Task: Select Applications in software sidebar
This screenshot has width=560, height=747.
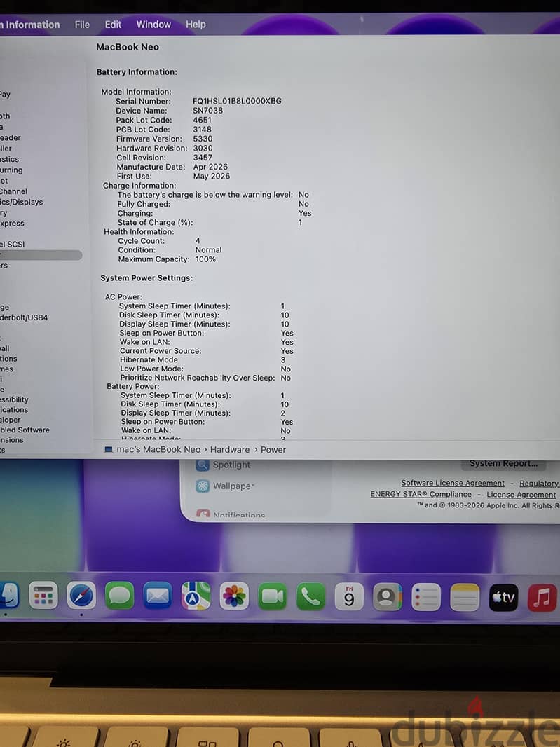Action: pyautogui.click(x=14, y=410)
